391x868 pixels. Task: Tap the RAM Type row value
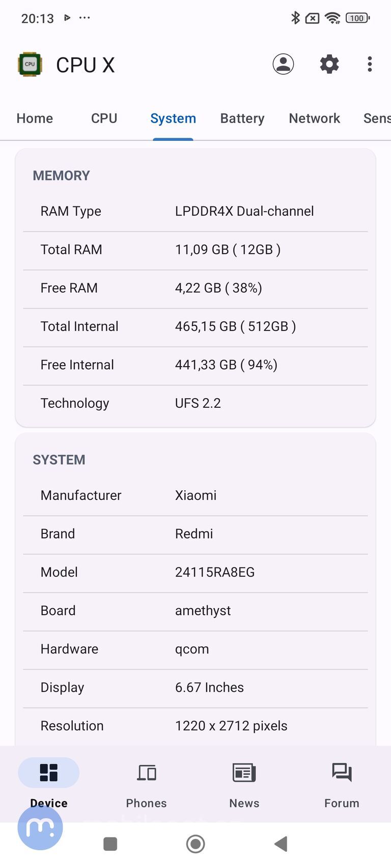pyautogui.click(x=245, y=211)
